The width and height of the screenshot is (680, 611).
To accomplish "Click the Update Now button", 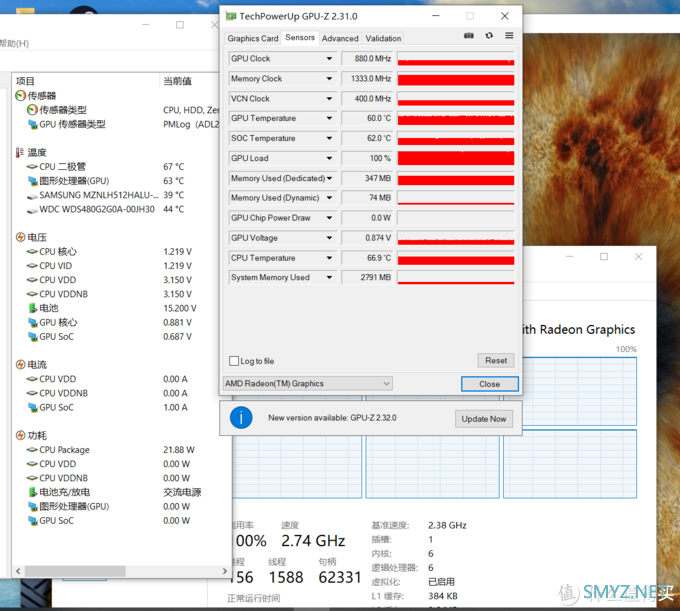I will 484,419.
